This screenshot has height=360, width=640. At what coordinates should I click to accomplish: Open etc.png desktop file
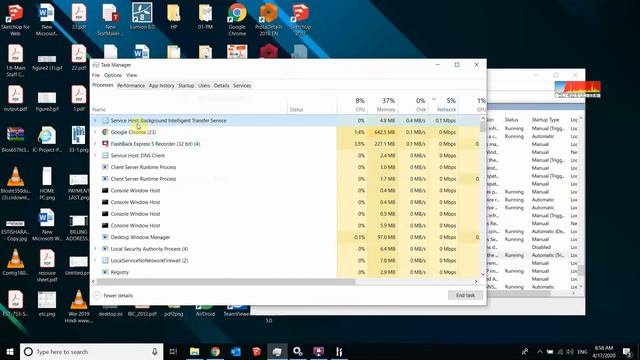[x=47, y=304]
